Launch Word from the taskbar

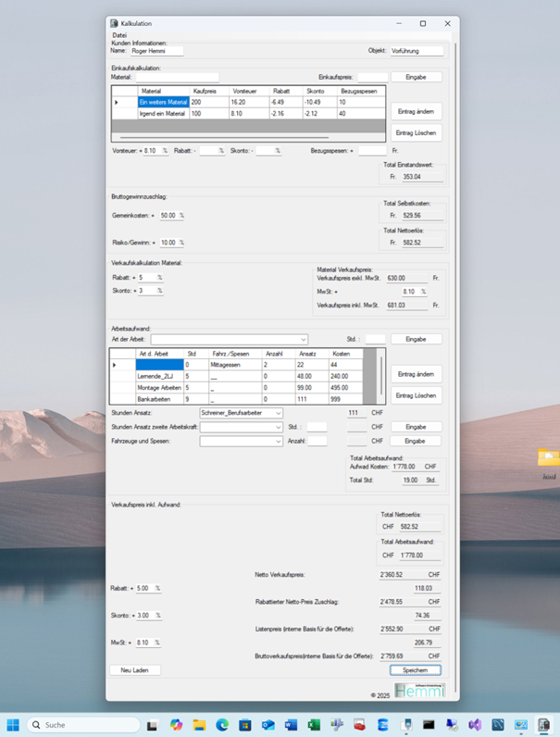click(292, 725)
